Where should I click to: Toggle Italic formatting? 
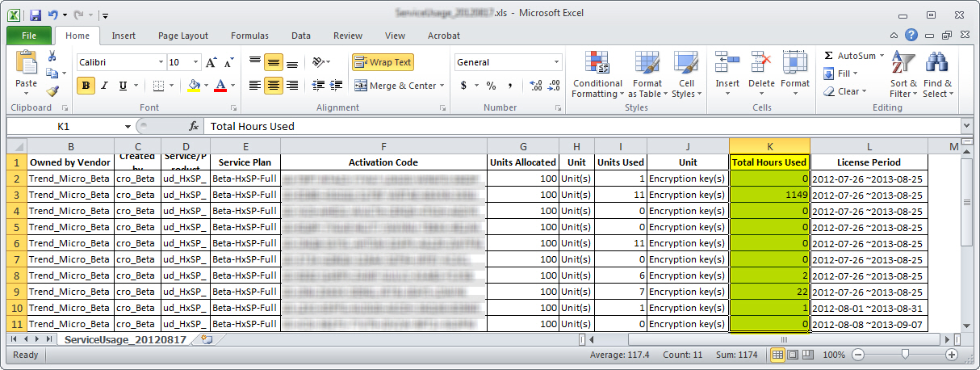click(x=104, y=86)
